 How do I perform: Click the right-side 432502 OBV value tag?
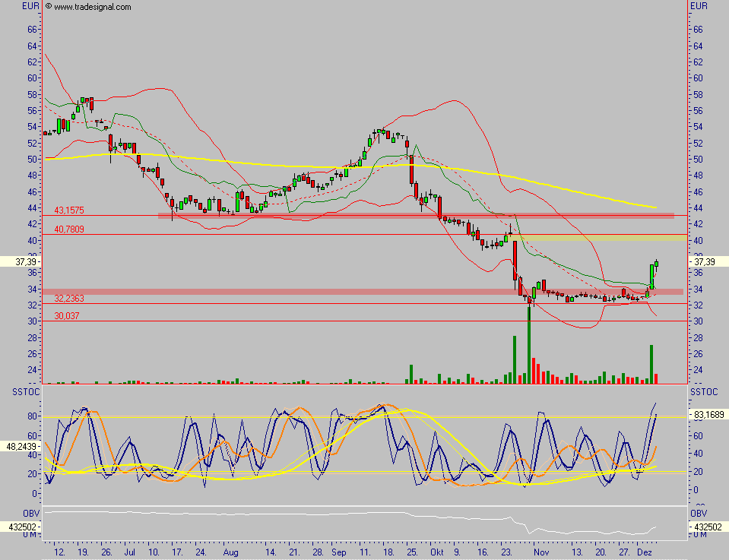tap(708, 526)
